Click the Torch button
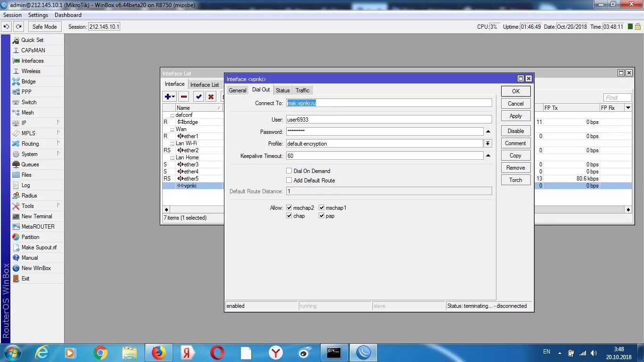644x362 pixels. [x=516, y=180]
